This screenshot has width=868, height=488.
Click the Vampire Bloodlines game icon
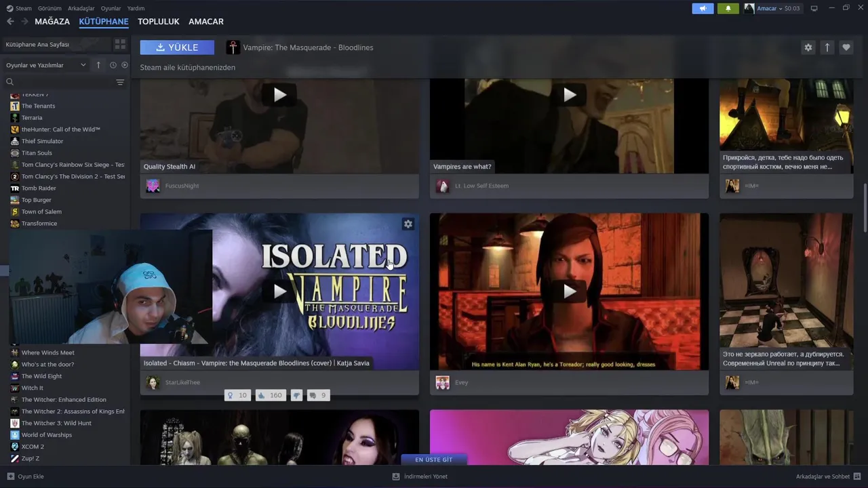coord(233,47)
